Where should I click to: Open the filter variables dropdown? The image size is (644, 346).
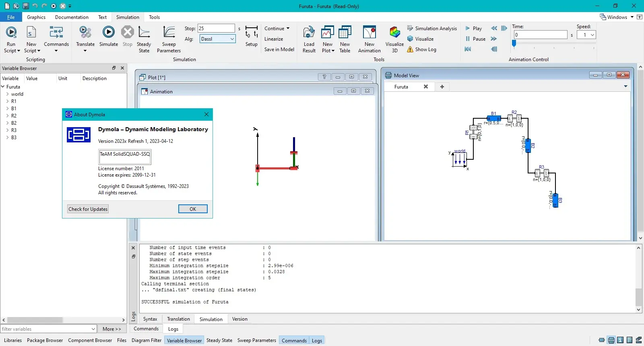click(93, 329)
